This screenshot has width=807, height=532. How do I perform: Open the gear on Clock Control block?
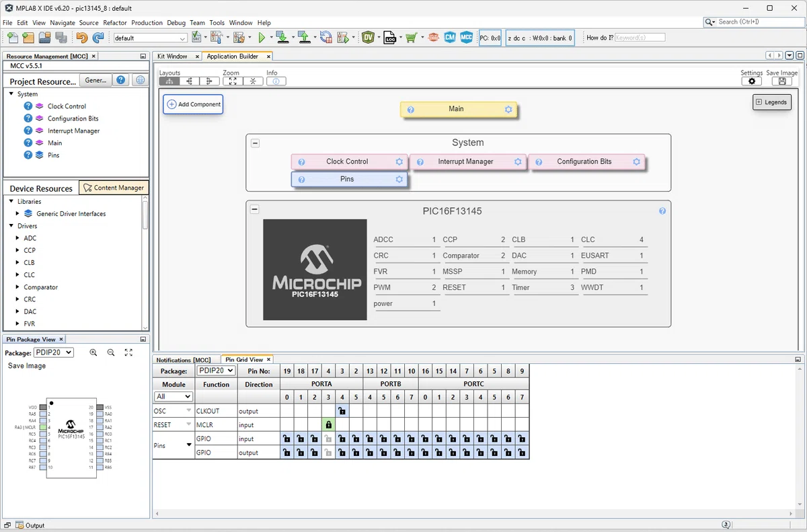[x=399, y=162]
